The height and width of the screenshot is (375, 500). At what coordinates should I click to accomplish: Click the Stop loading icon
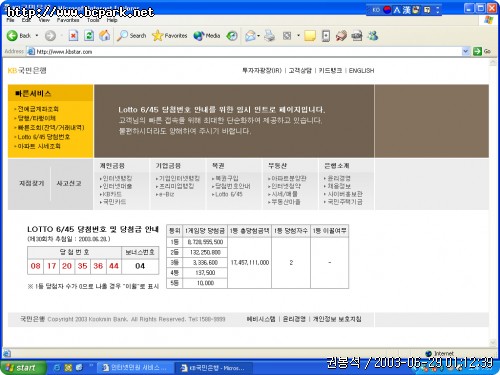[x=73, y=35]
